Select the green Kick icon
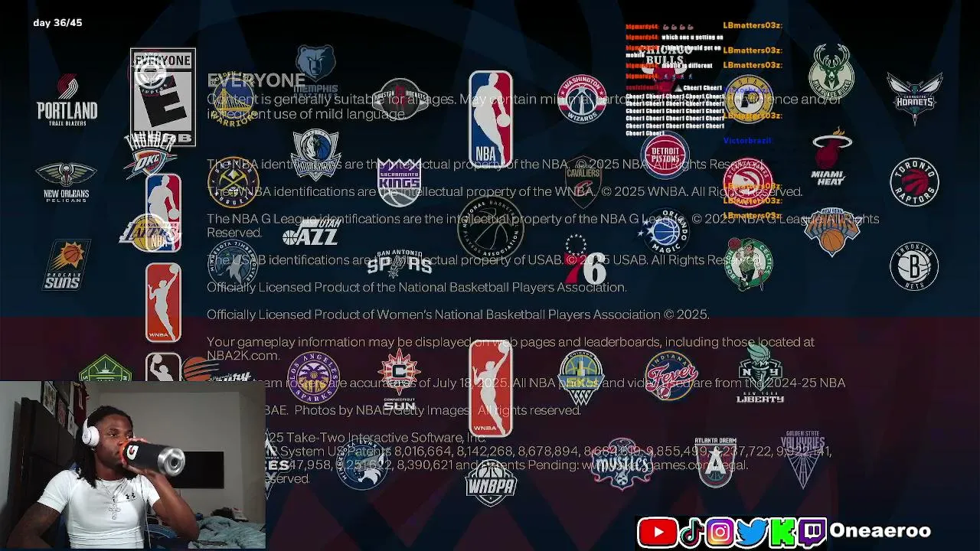The height and width of the screenshot is (551, 980). tap(782, 532)
